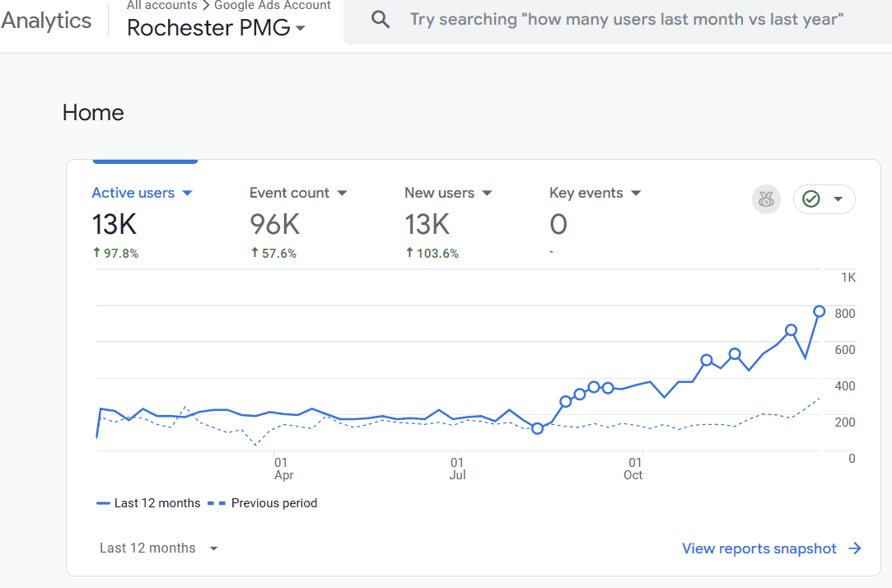Screen dimensions: 892x588
Task: Expand the data quality status dropdown arrow
Action: [837, 198]
